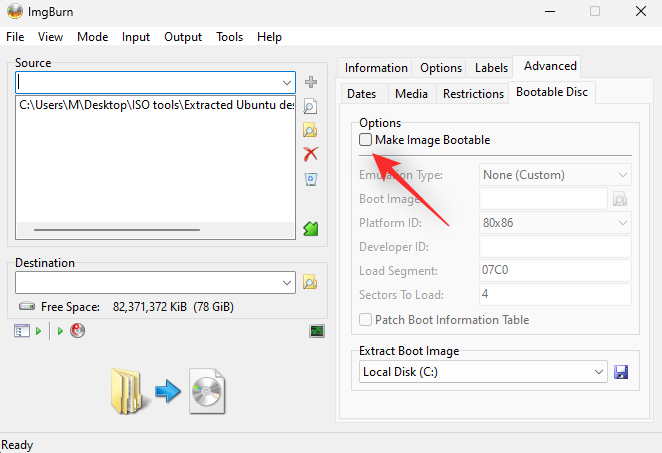This screenshot has width=662, height=453.
Task: Click the browse for a folder icon
Action: tap(310, 130)
